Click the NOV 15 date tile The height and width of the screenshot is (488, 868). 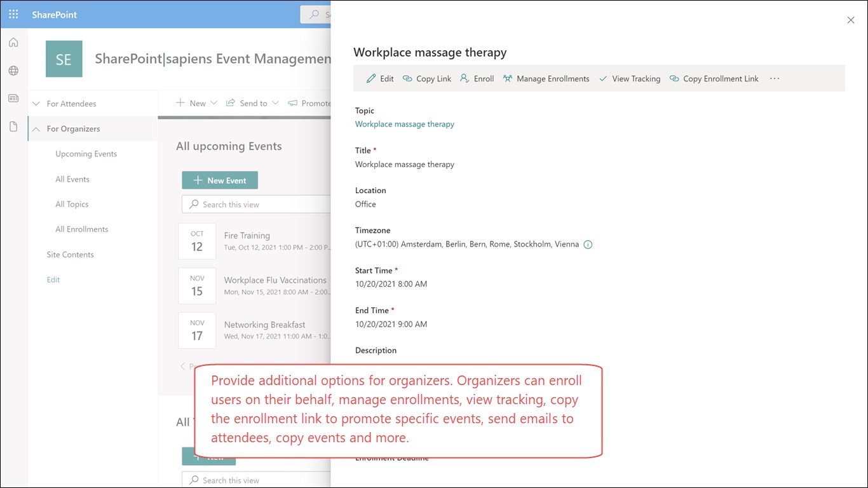click(197, 286)
